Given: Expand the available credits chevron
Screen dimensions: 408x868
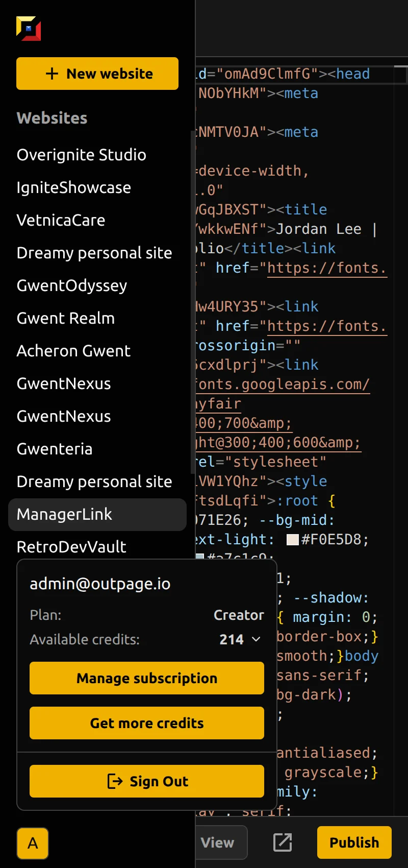Looking at the screenshot, I should point(256,639).
